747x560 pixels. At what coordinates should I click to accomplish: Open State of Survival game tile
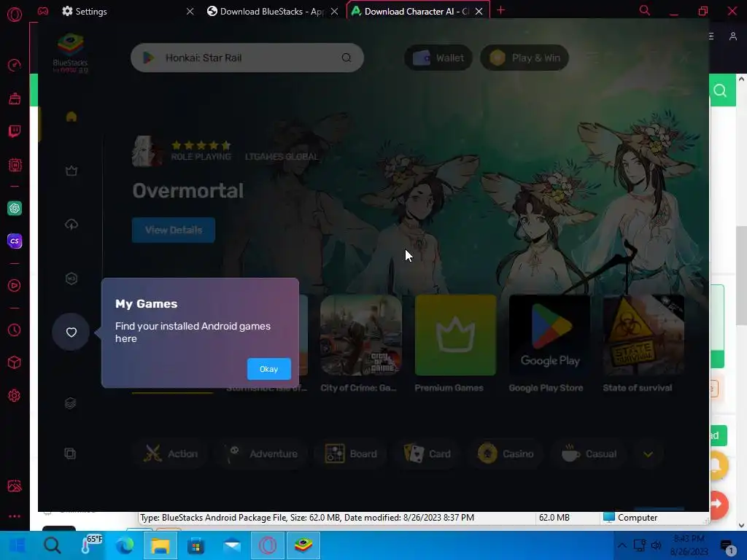(x=644, y=335)
